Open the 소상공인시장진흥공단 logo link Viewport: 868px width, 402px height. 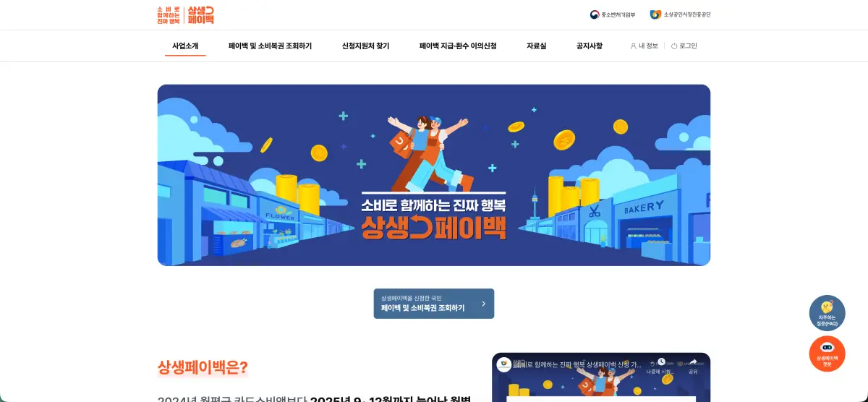(x=680, y=14)
